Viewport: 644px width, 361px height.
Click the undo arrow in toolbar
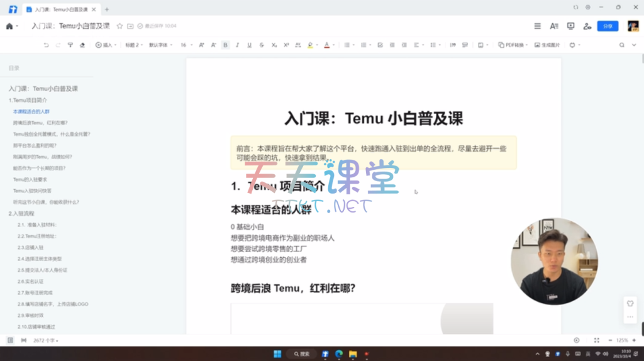[46, 45]
